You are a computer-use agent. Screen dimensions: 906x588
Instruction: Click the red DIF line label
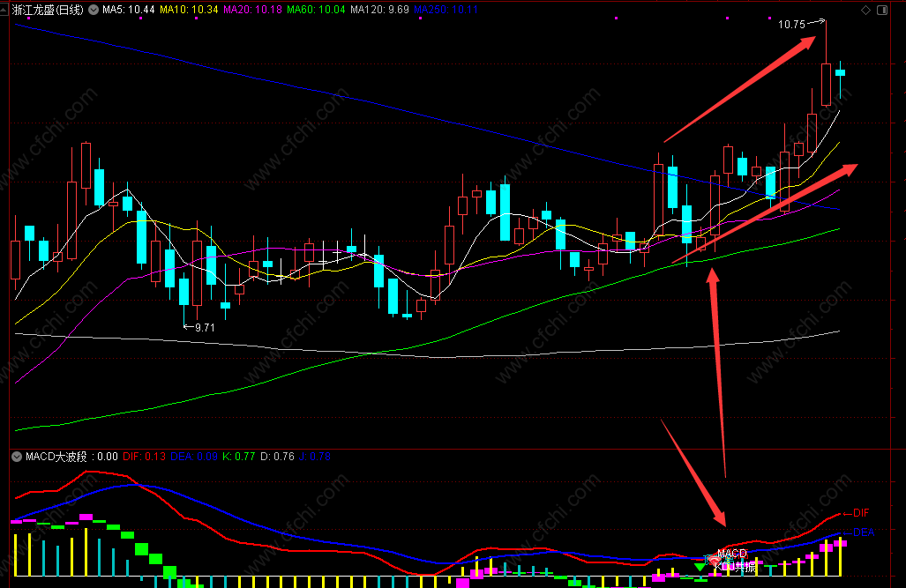861,513
